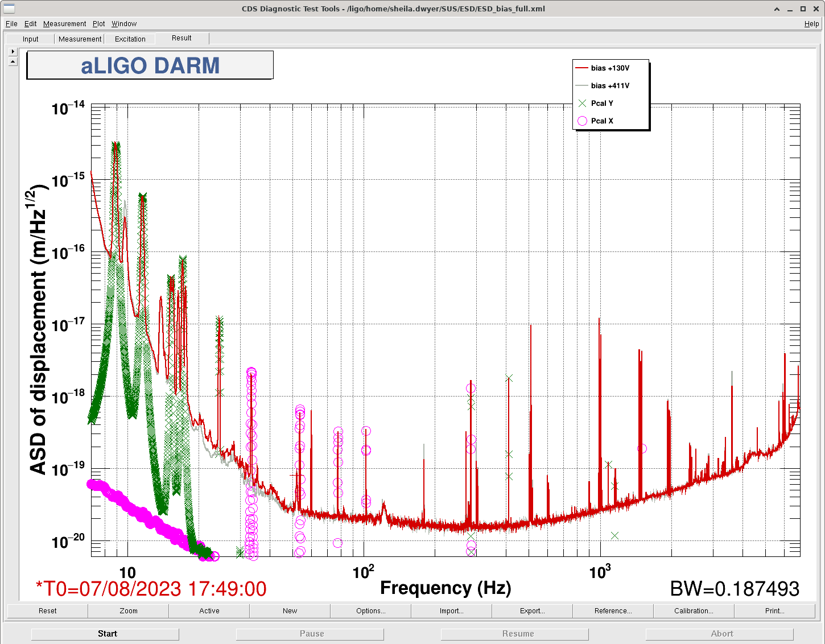Switch to the Excitation tab
Viewport: 825px width, 644px height.
pos(130,39)
